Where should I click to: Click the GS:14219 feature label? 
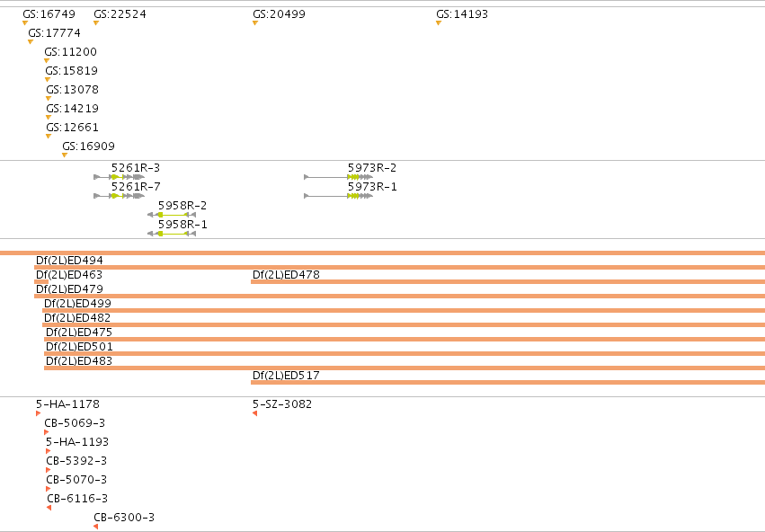(x=72, y=108)
